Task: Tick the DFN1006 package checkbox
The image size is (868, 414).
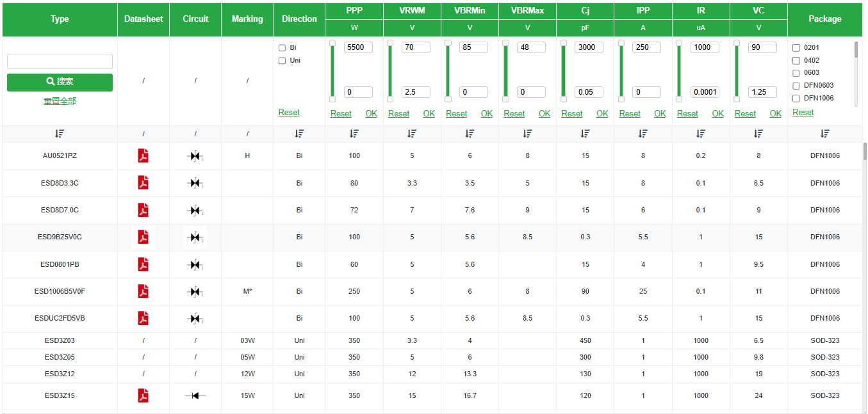Action: (796, 99)
